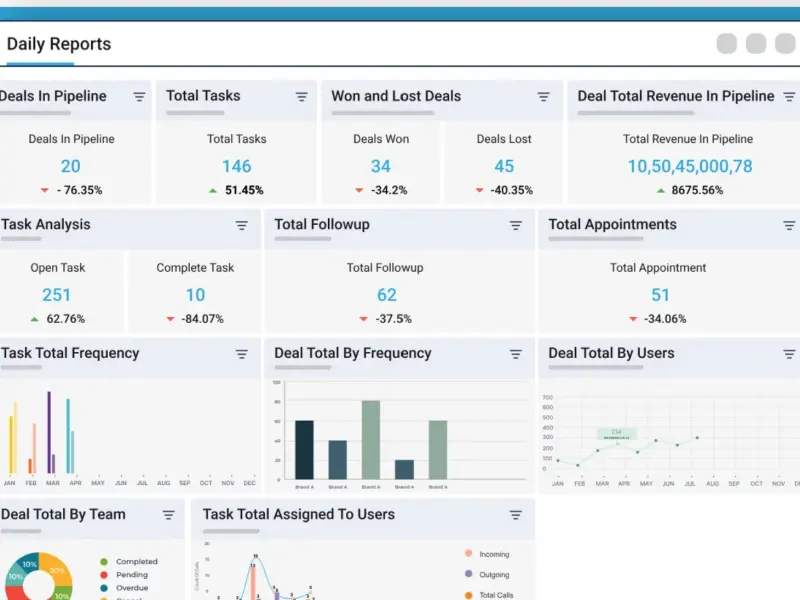Click filter icon on Task Total Frequency chart

click(x=241, y=354)
